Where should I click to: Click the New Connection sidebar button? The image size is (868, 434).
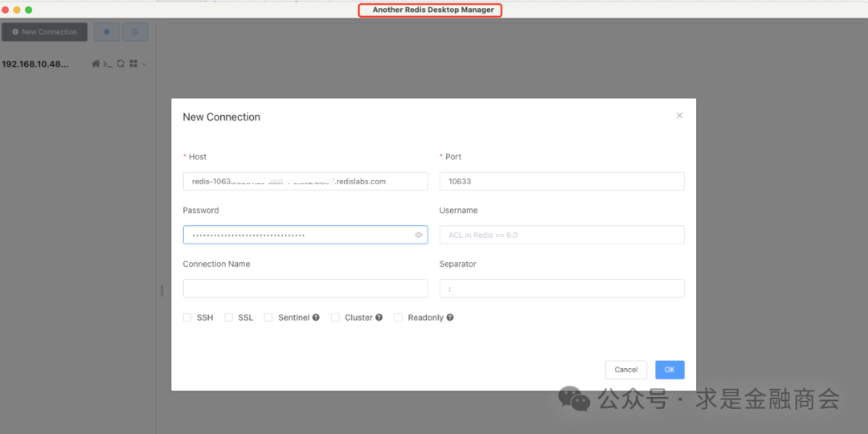pyautogui.click(x=45, y=32)
